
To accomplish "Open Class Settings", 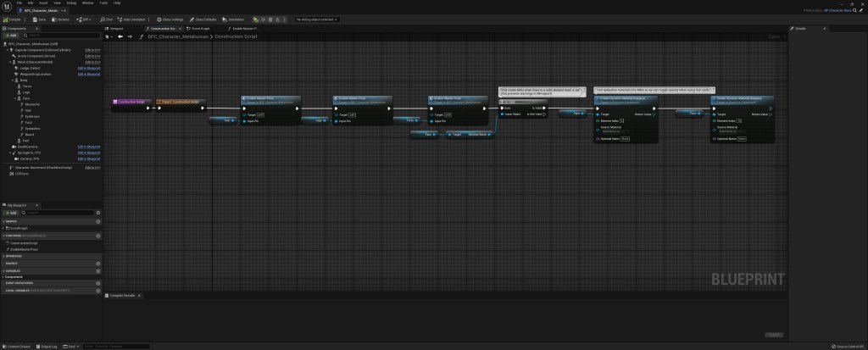I will 172,19.
